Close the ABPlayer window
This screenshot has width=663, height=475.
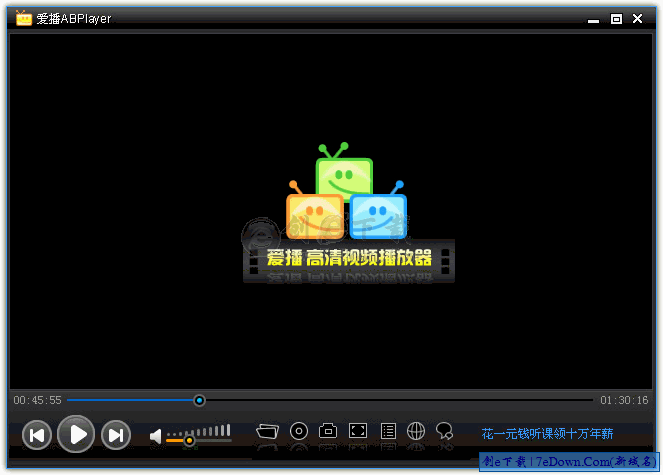637,19
